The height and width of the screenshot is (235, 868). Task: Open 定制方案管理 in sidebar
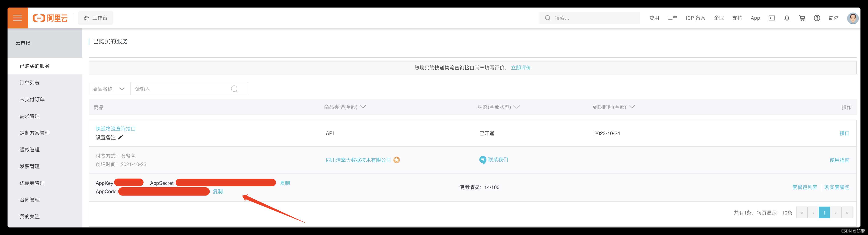tap(45, 133)
